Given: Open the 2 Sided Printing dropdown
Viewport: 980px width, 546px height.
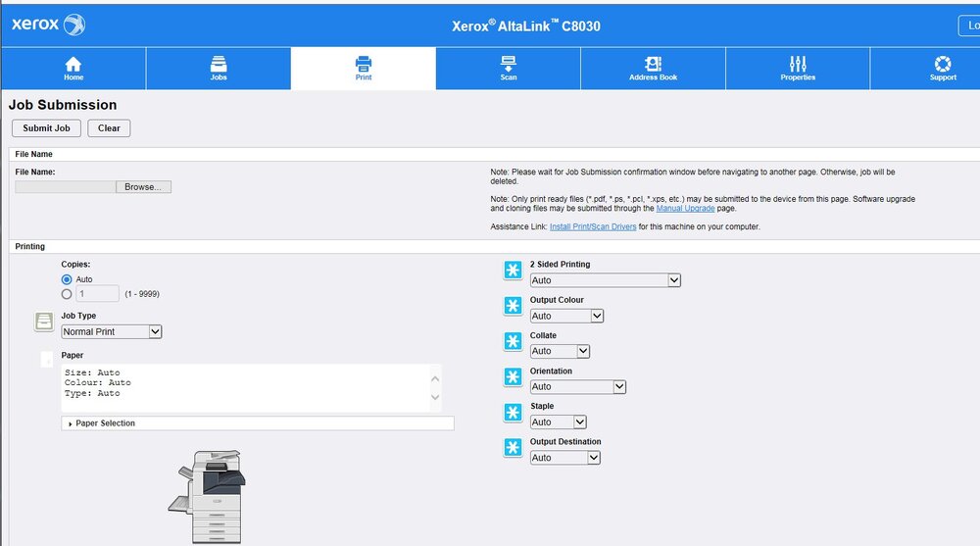Looking at the screenshot, I should point(605,280).
